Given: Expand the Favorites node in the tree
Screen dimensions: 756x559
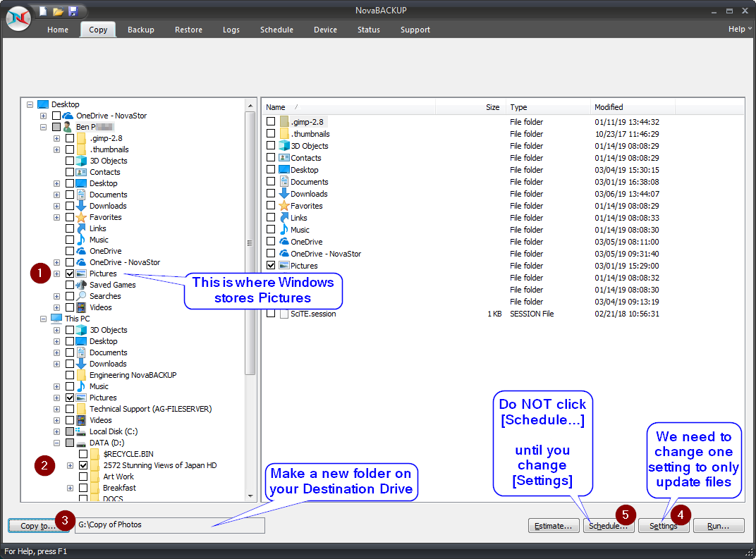Looking at the screenshot, I should (x=57, y=217).
